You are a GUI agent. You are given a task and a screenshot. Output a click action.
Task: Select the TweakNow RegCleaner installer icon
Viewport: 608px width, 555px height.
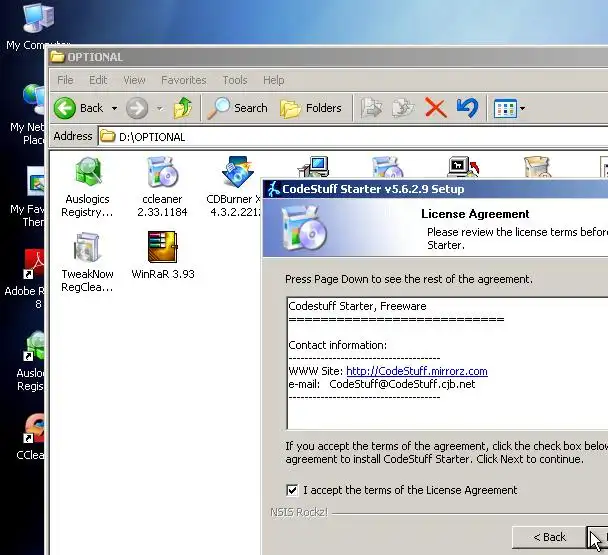click(88, 247)
